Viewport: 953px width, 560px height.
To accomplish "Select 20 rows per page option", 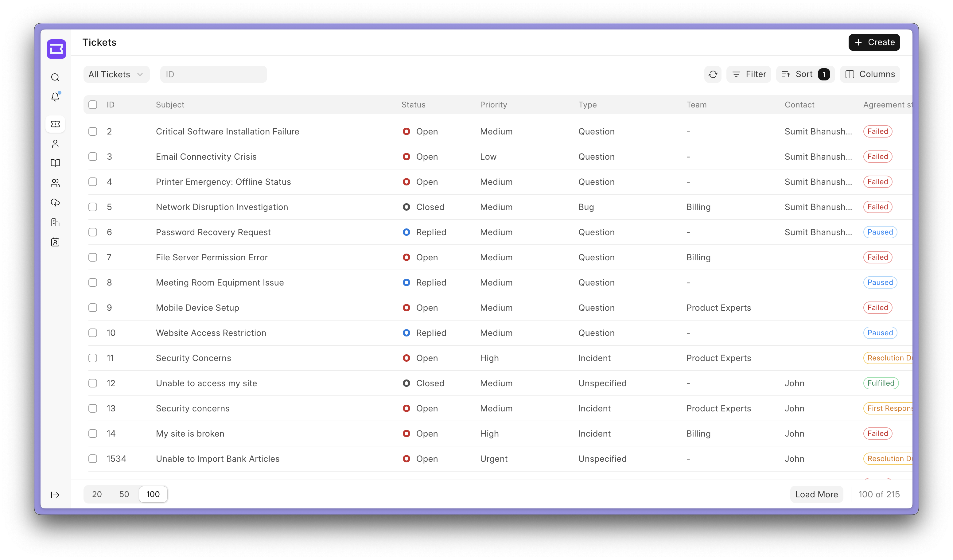I will tap(97, 494).
